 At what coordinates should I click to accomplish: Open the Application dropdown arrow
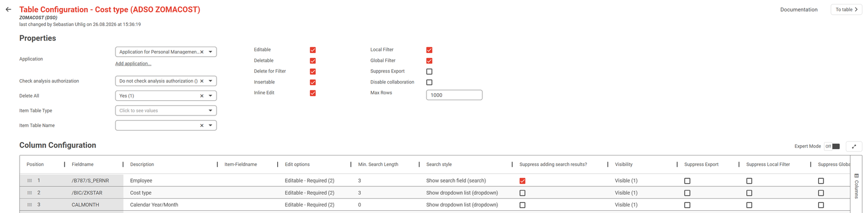tap(210, 52)
